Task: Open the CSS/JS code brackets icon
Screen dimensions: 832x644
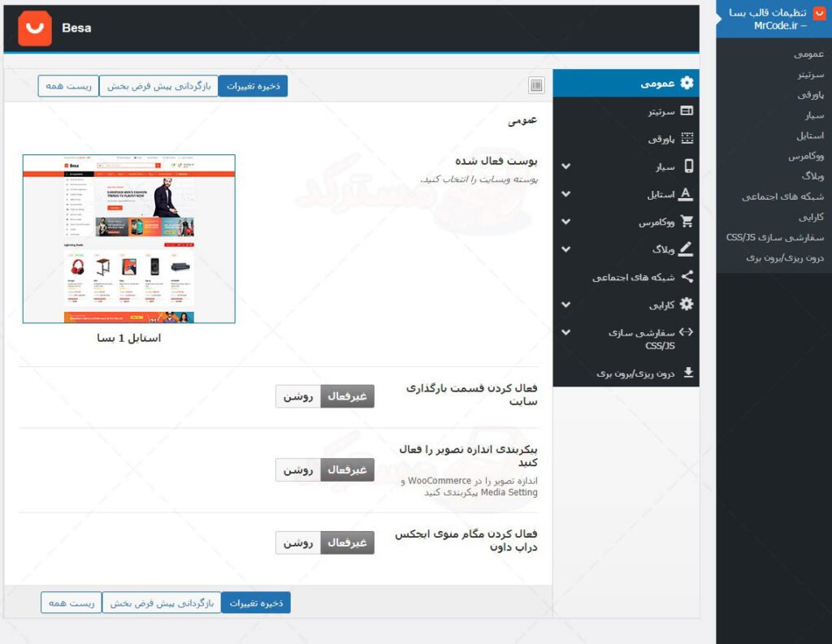Action: tap(685, 332)
